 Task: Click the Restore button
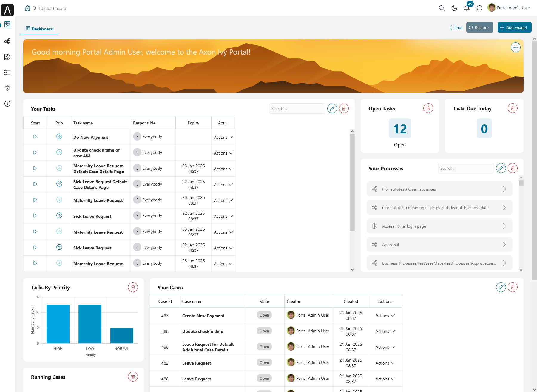click(479, 27)
